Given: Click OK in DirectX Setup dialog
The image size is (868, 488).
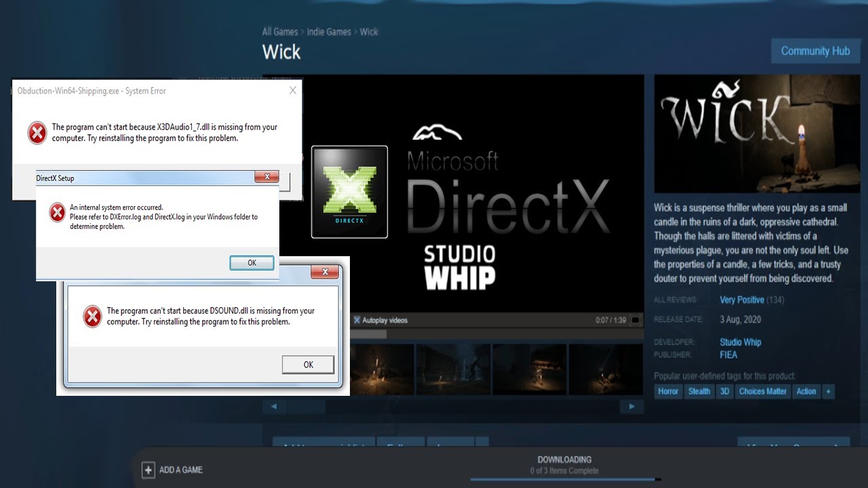Looking at the screenshot, I should pyautogui.click(x=252, y=263).
